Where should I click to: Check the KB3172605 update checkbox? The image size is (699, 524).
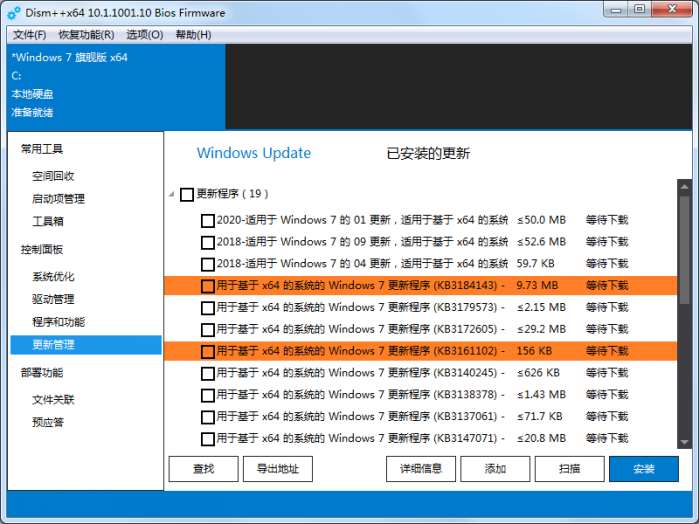click(x=208, y=330)
